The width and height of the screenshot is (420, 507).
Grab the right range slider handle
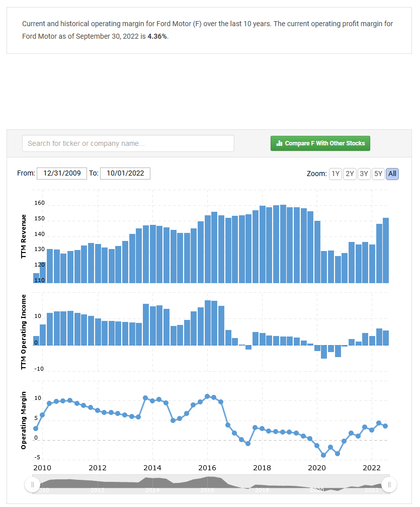(389, 484)
